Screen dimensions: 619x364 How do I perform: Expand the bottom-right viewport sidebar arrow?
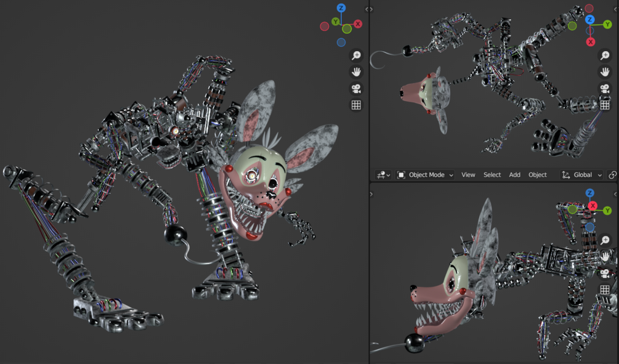click(616, 194)
